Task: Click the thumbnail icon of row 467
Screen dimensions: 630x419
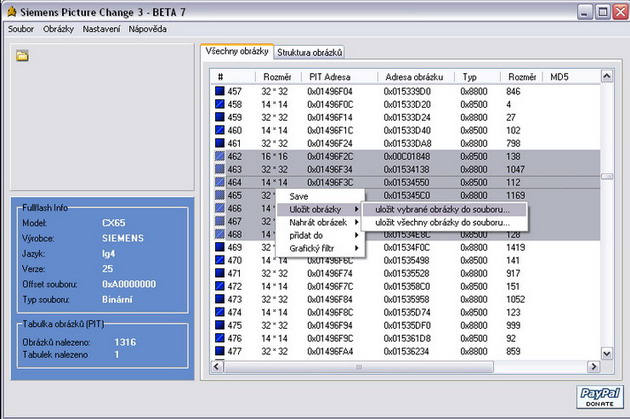Action: click(x=220, y=221)
